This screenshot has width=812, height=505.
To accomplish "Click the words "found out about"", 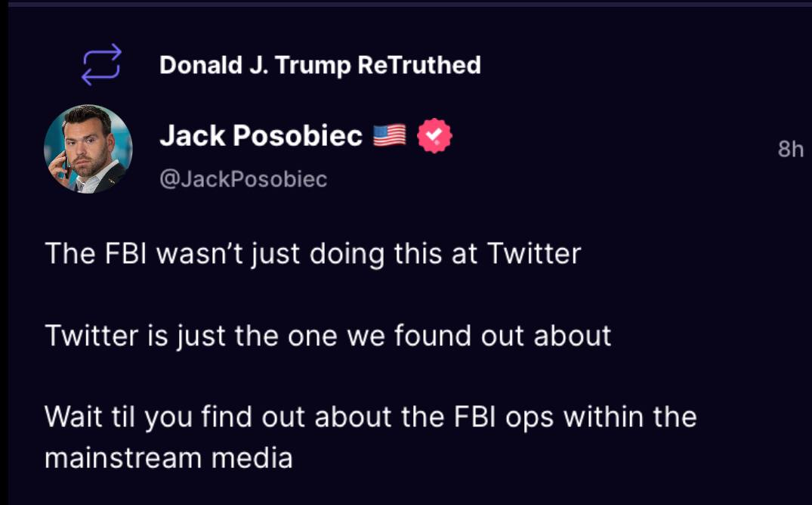I will point(512,335).
